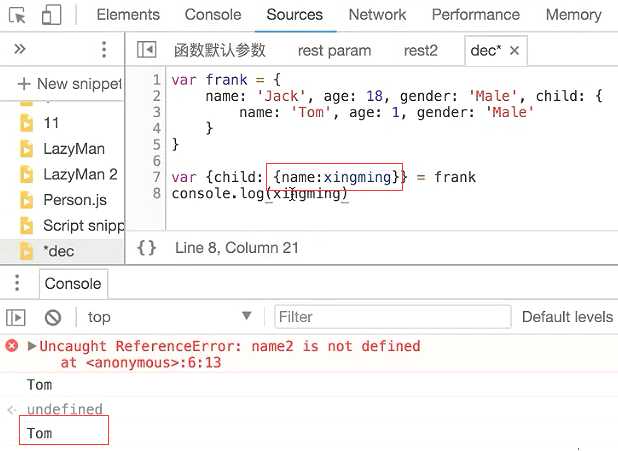Click line number 8 in the editor gutter
Viewport: 618px width, 451px height.
click(x=156, y=193)
